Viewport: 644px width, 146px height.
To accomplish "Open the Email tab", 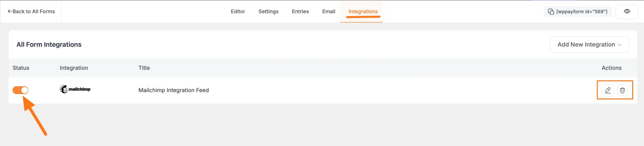I will pyautogui.click(x=329, y=11).
